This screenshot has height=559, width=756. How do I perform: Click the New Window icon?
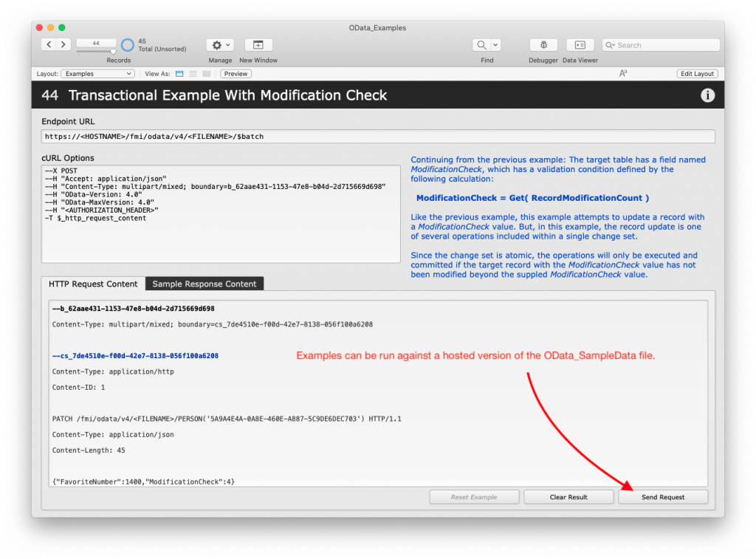258,45
